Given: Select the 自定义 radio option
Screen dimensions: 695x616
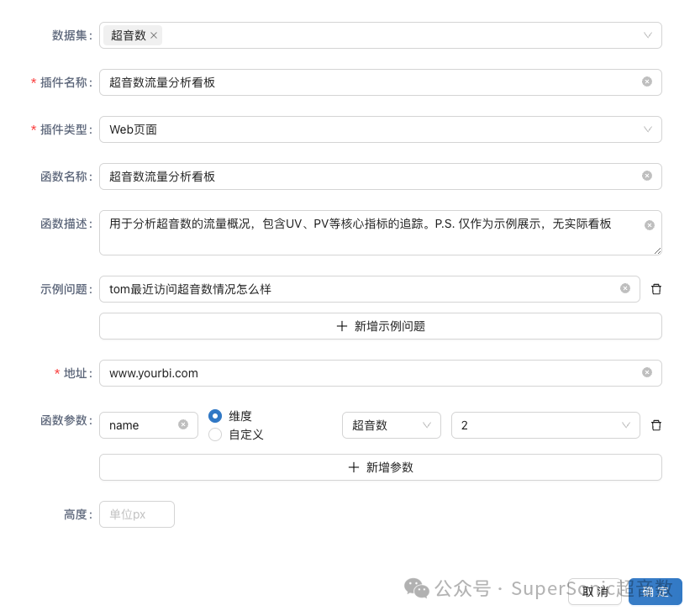Looking at the screenshot, I should point(215,434).
